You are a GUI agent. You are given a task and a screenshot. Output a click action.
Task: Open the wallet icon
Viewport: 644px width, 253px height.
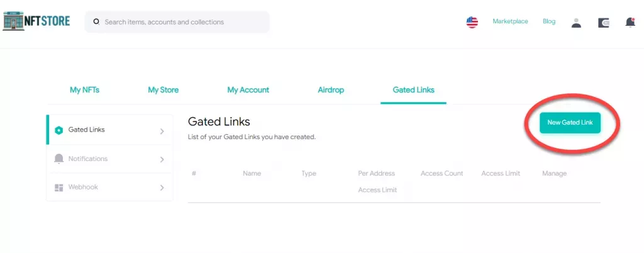(604, 23)
